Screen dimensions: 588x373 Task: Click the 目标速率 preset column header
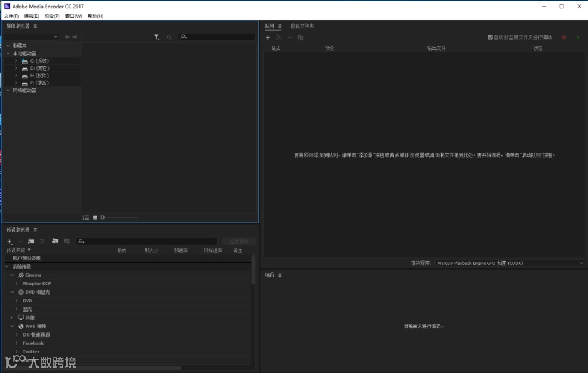pos(213,251)
